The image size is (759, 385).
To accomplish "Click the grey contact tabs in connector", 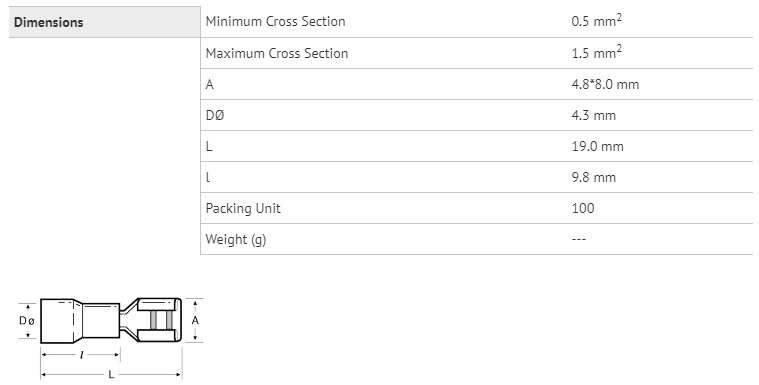I will (x=161, y=321).
